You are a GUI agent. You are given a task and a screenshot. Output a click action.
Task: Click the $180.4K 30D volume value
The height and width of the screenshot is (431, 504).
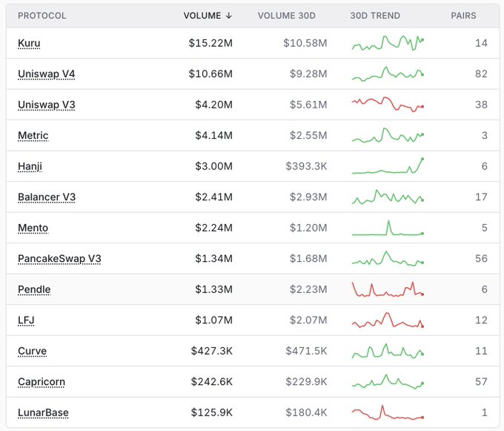pos(306,412)
